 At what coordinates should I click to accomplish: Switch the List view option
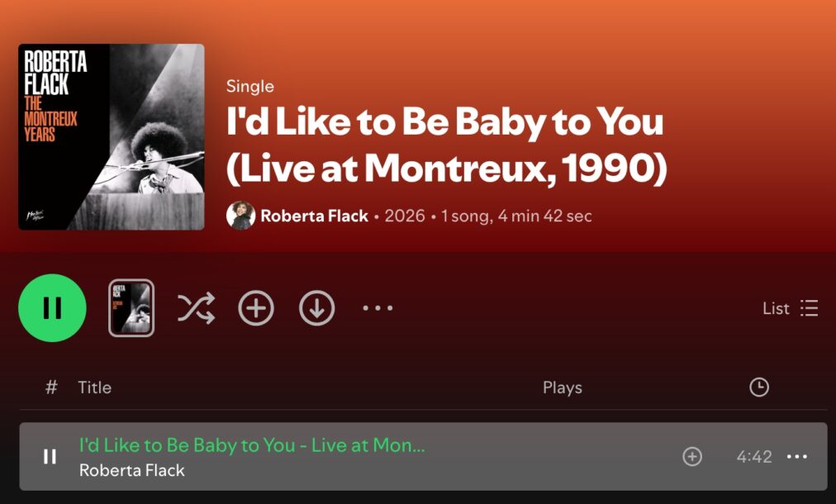790,308
